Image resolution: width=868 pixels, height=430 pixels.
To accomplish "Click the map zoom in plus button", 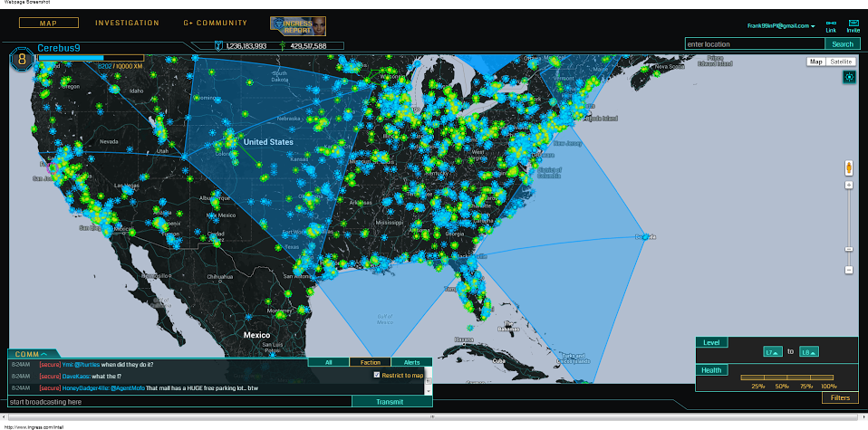I will 849,185.
